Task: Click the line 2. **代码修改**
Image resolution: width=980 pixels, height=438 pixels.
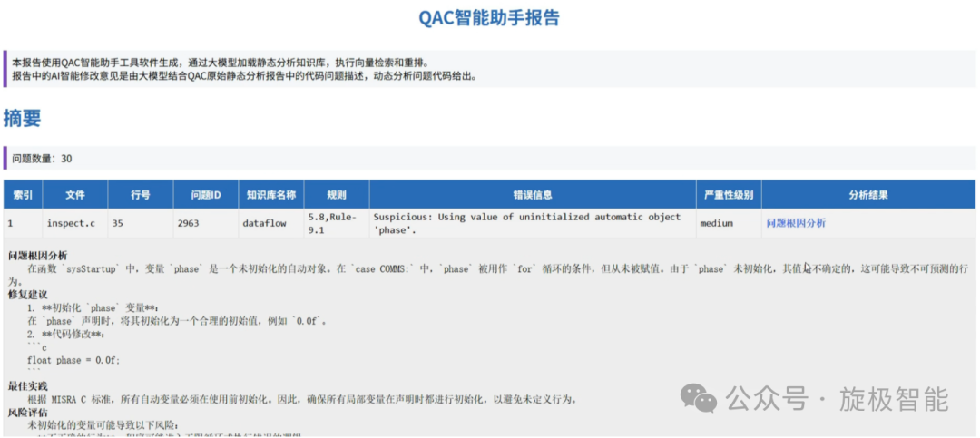Action: pos(66,334)
